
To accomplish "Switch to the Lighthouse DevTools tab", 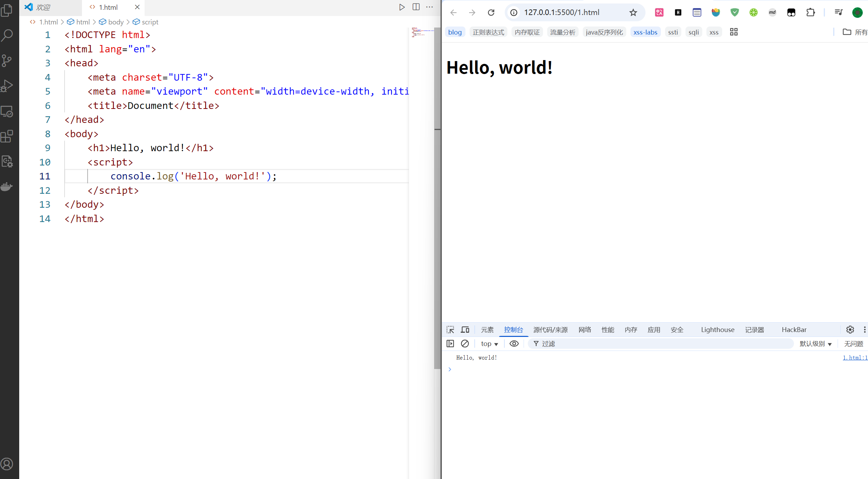I will coord(717,330).
